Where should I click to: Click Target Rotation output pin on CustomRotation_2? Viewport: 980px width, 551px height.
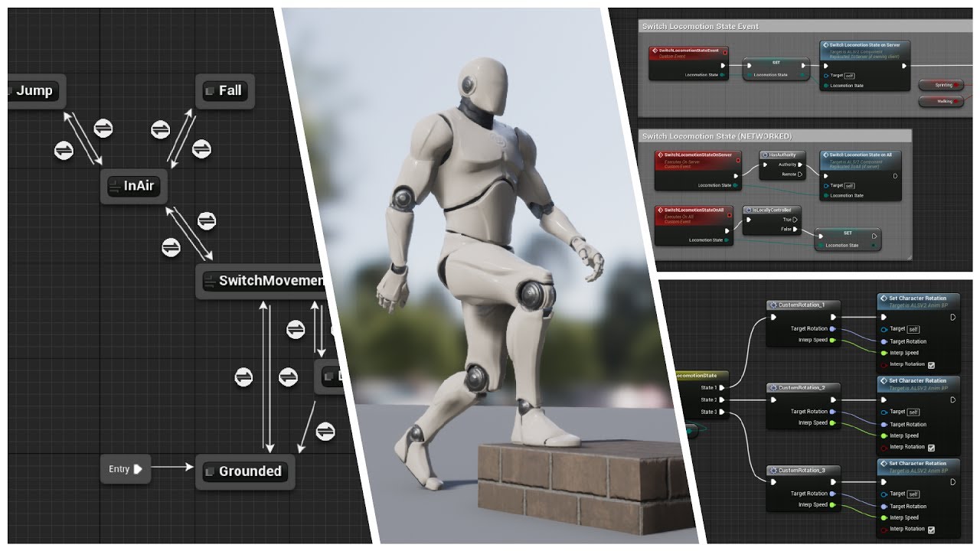(832, 412)
